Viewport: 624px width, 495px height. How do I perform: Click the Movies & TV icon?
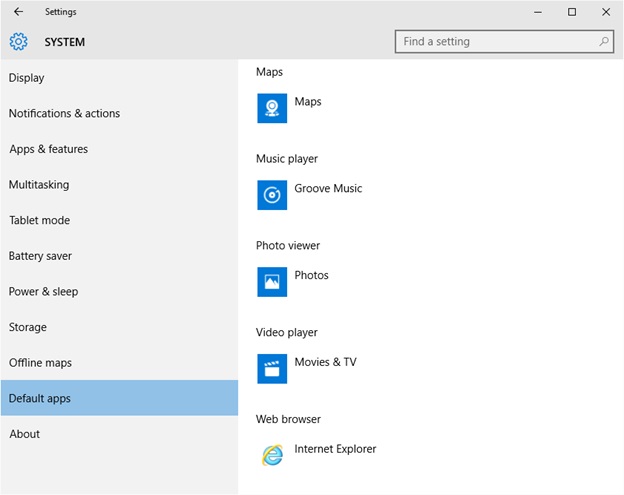click(272, 368)
